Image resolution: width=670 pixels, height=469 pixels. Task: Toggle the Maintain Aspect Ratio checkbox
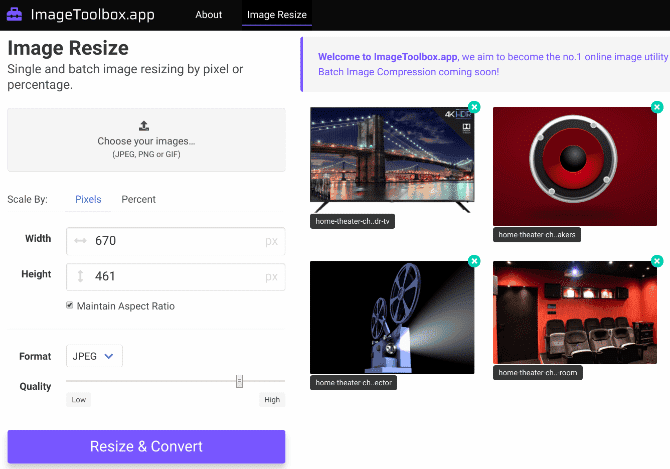point(69,306)
